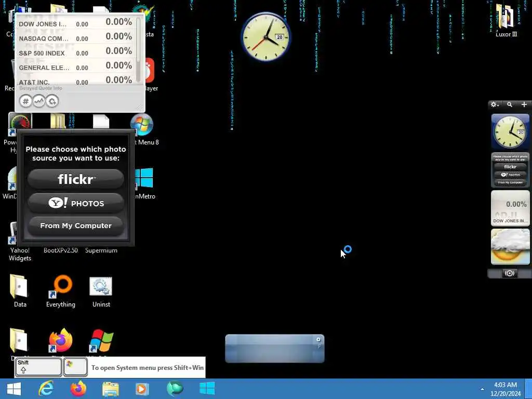Screen dimensions: 532x399
Task: Open the widget dock gear settings menu
Action: click(495, 104)
